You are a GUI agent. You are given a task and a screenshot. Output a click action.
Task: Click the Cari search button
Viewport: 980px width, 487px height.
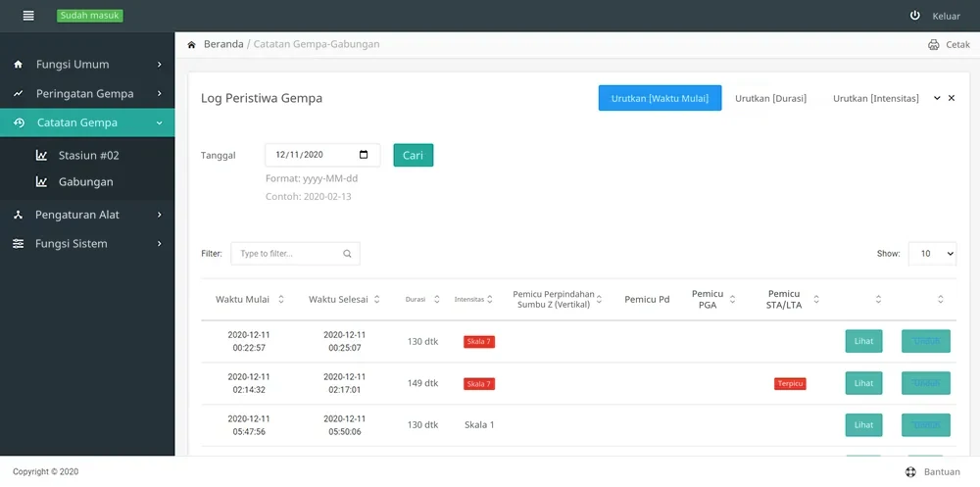tap(414, 155)
